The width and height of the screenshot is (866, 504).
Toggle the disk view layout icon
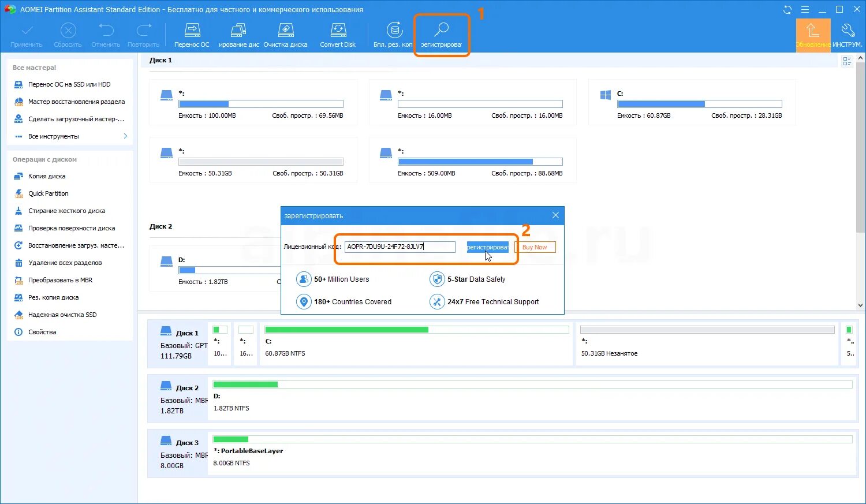pyautogui.click(x=847, y=61)
